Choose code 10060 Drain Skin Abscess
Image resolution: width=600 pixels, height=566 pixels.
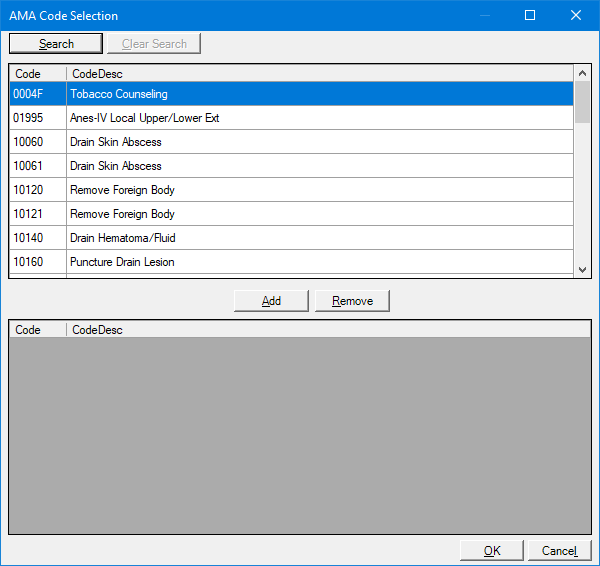[x=290, y=142]
